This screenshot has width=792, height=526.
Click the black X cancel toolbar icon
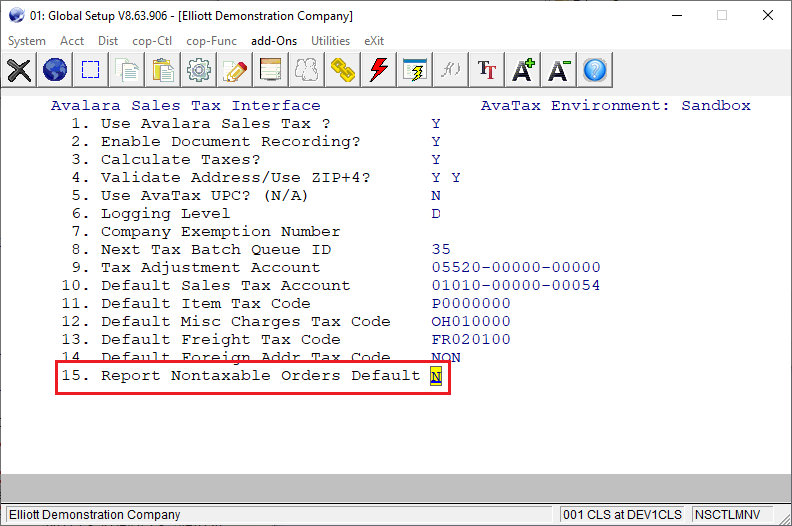[x=19, y=69]
